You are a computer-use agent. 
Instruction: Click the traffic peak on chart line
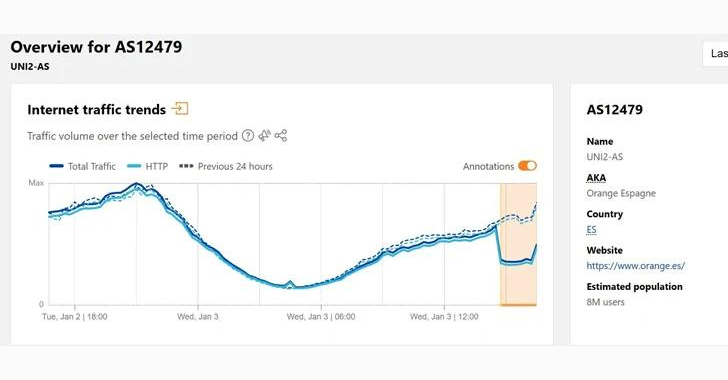[136, 184]
